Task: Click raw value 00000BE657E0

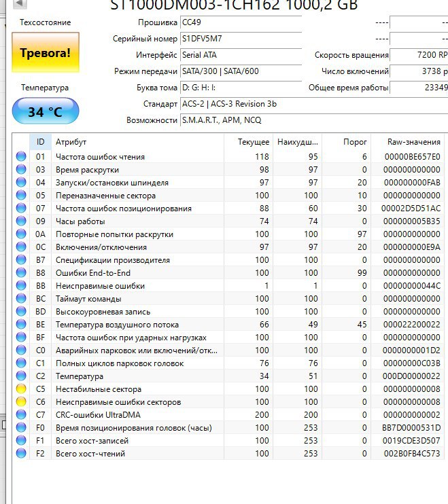Action: (412, 156)
